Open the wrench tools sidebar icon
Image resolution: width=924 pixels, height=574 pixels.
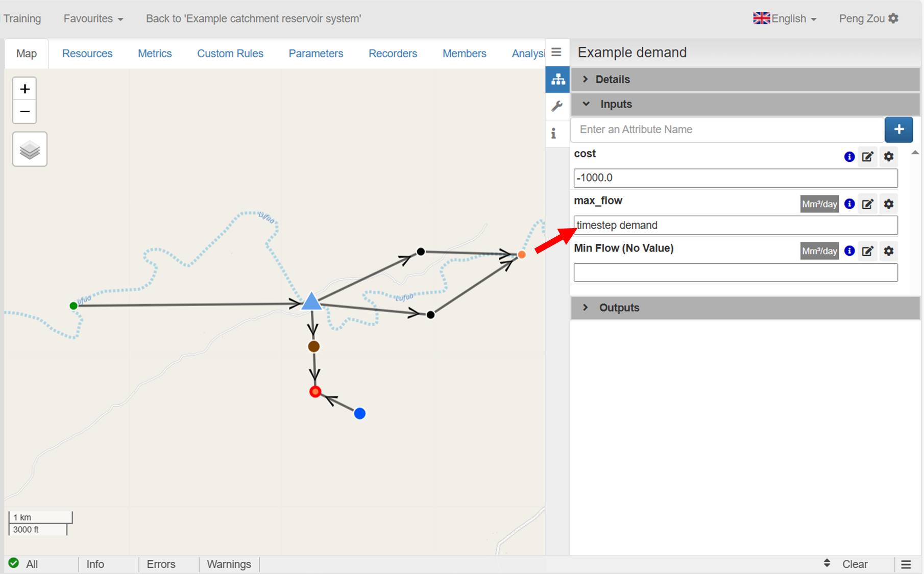tap(557, 106)
